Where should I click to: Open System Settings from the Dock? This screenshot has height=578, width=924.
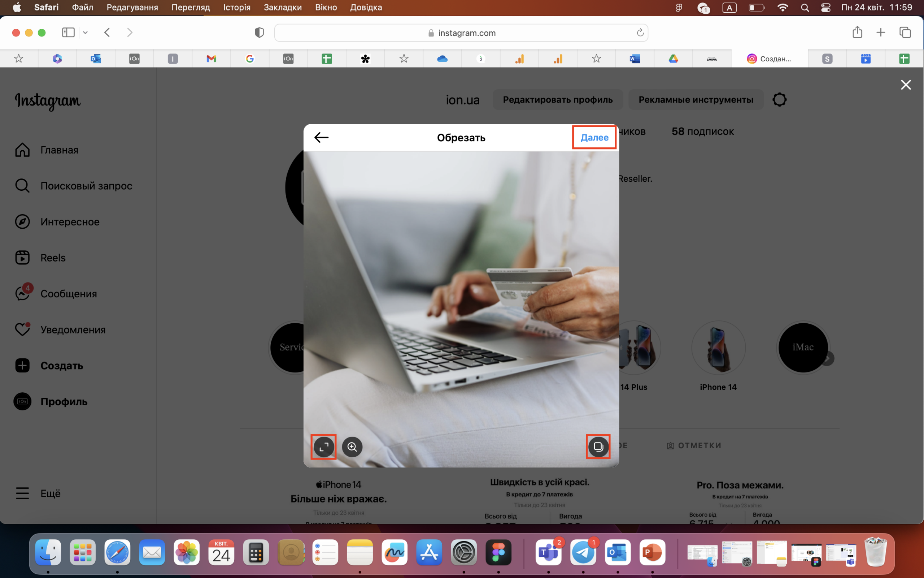[x=464, y=552]
